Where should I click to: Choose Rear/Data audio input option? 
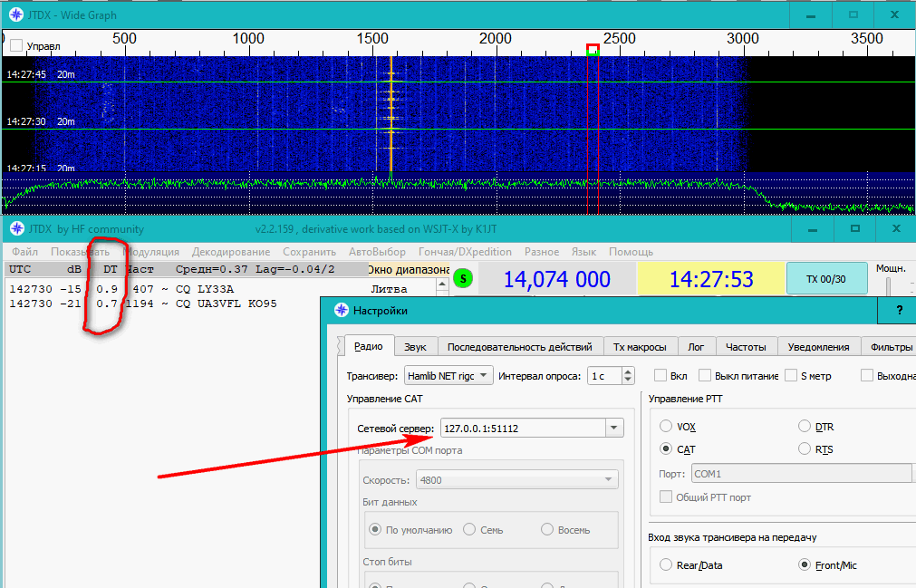pos(666,565)
